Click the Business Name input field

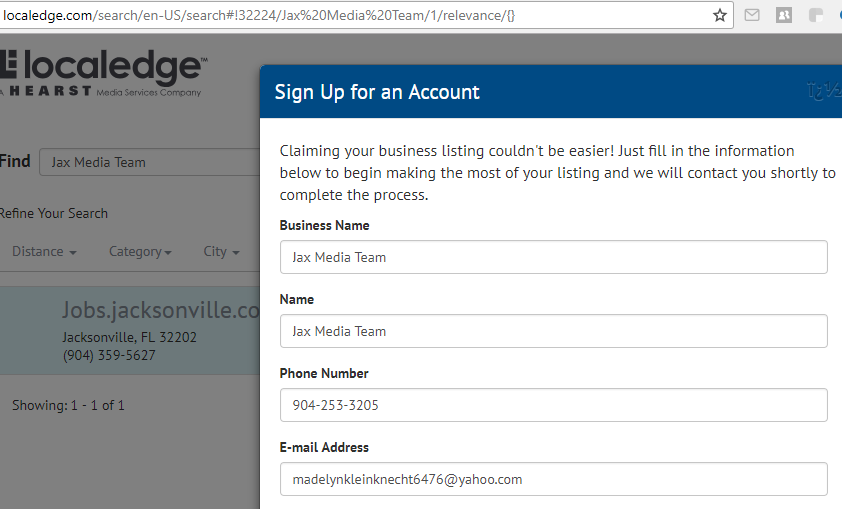tap(553, 257)
